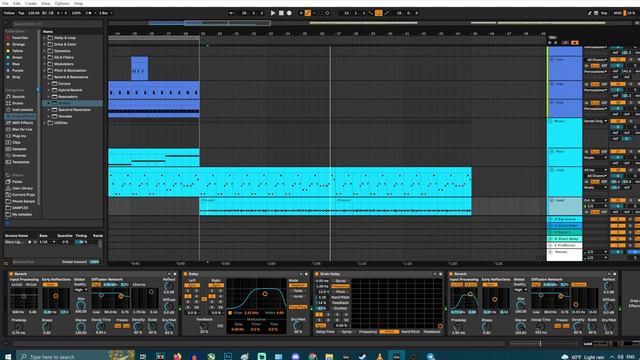The image size is (640, 360).
Task: Open Firefox from the taskbar
Action: tap(177, 357)
